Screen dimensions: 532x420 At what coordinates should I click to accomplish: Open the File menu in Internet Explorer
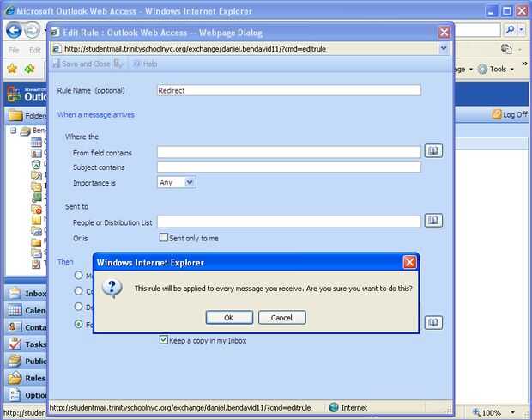pyautogui.click(x=14, y=51)
